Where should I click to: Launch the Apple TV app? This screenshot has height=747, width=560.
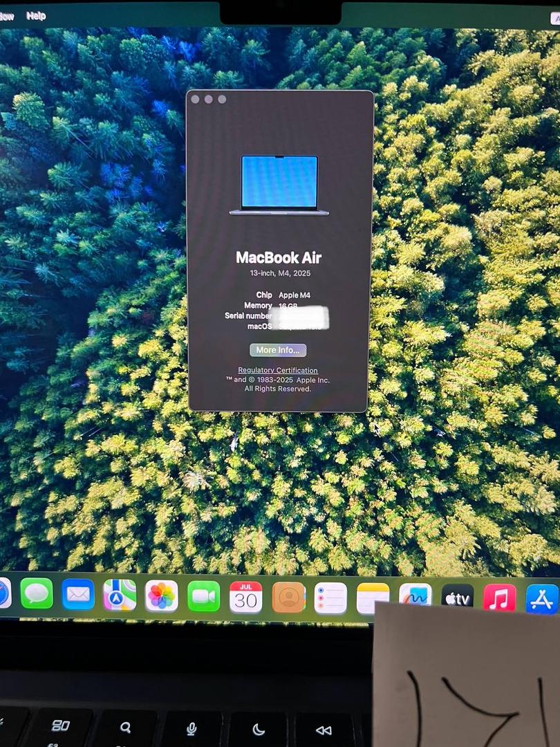pyautogui.click(x=458, y=596)
